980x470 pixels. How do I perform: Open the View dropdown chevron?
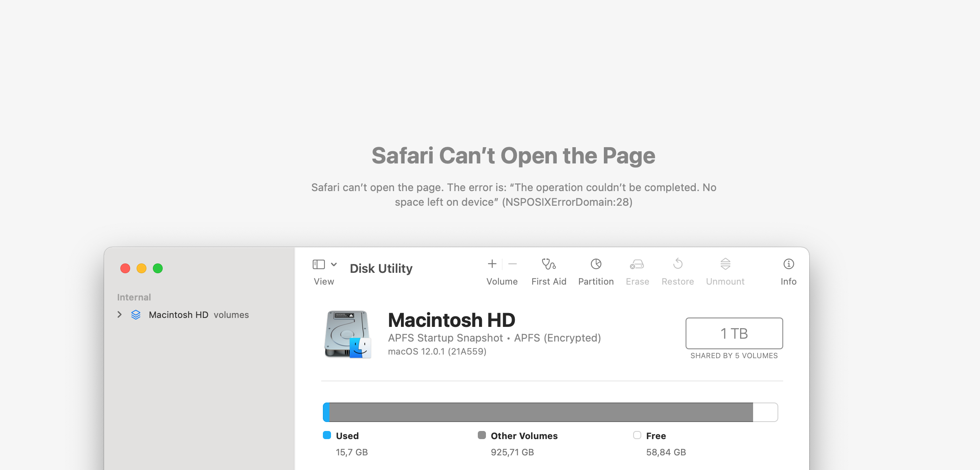click(334, 265)
